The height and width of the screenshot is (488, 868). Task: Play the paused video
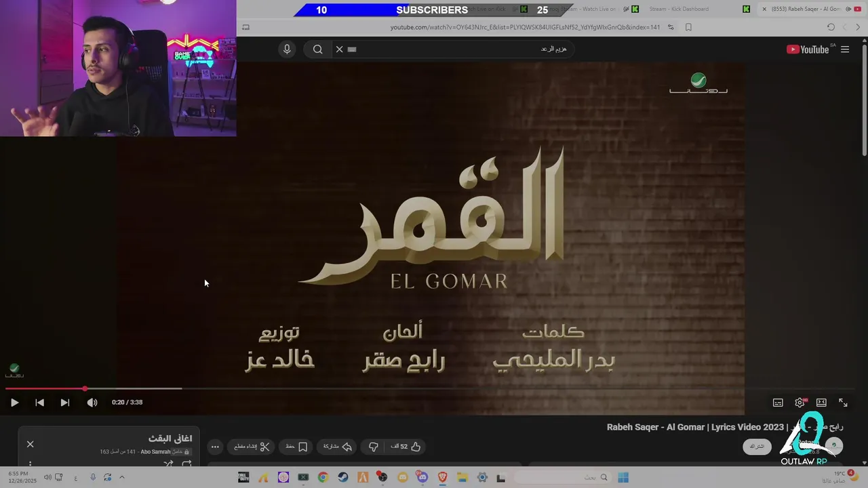pyautogui.click(x=14, y=403)
